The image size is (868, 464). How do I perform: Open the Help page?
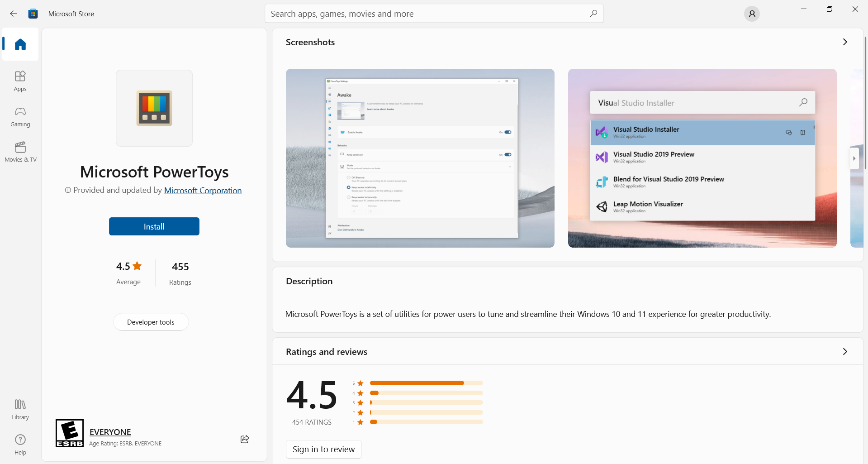(x=20, y=445)
